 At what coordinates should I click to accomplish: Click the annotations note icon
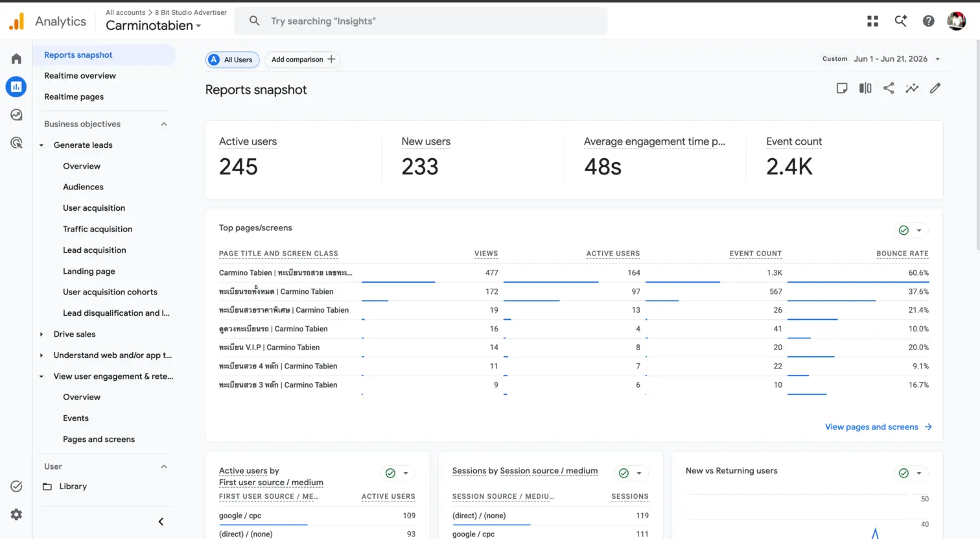click(x=842, y=88)
